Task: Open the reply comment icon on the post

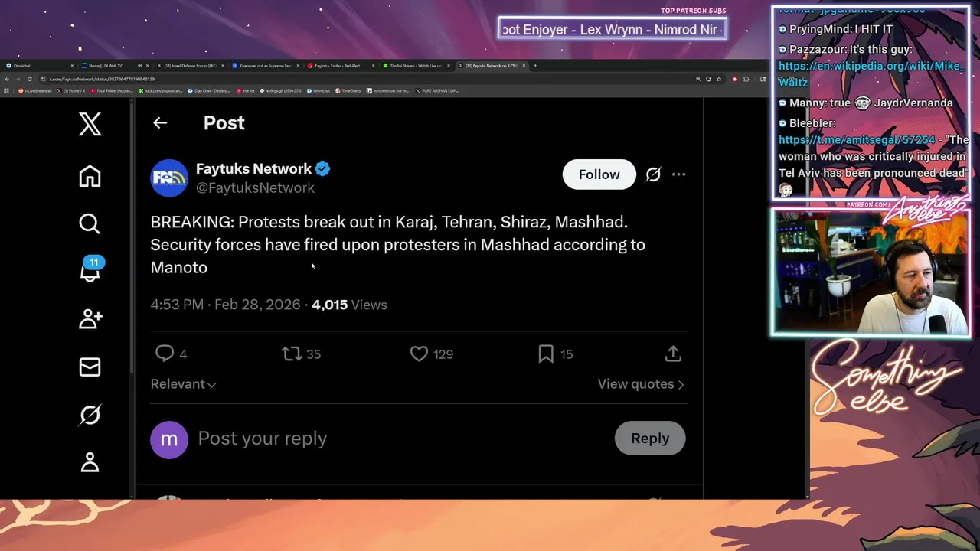Action: pos(165,354)
